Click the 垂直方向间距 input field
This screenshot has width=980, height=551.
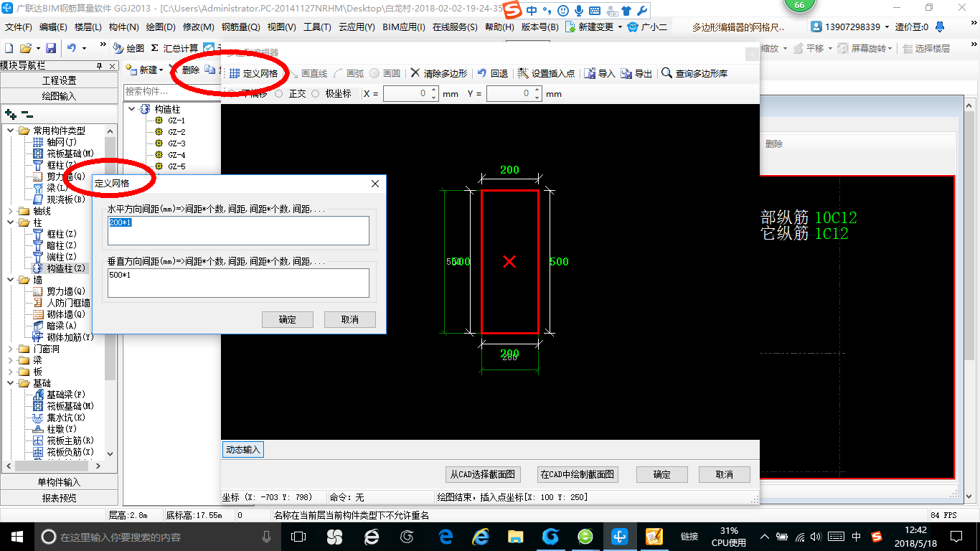coord(238,283)
